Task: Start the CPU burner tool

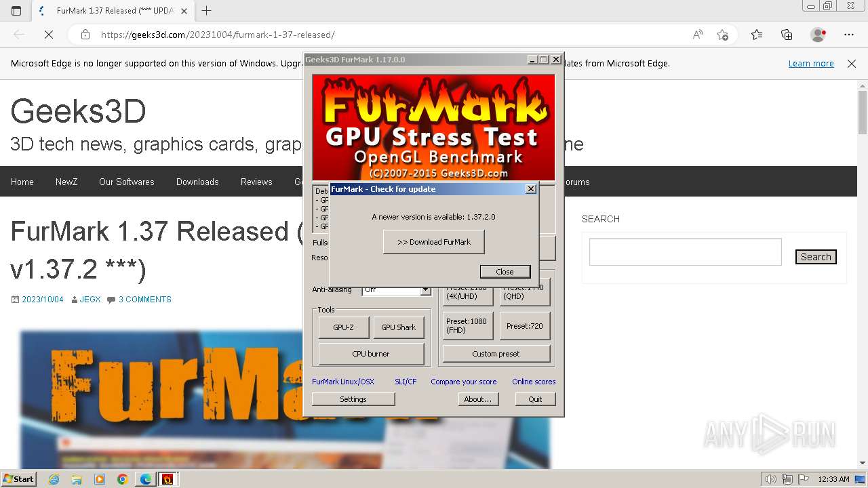Action: [372, 354]
